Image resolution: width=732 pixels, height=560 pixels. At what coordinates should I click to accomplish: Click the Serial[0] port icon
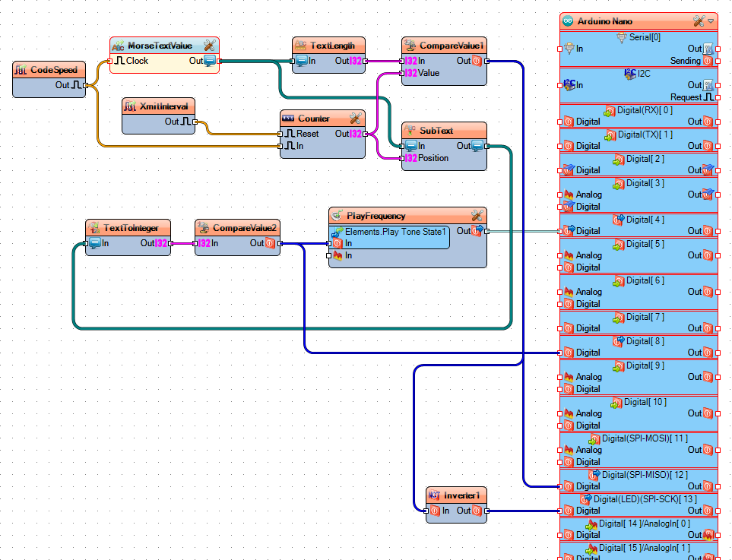(x=622, y=37)
